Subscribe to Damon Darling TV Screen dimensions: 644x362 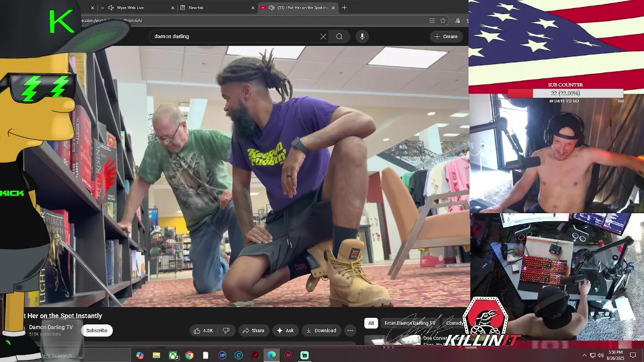[x=97, y=330]
